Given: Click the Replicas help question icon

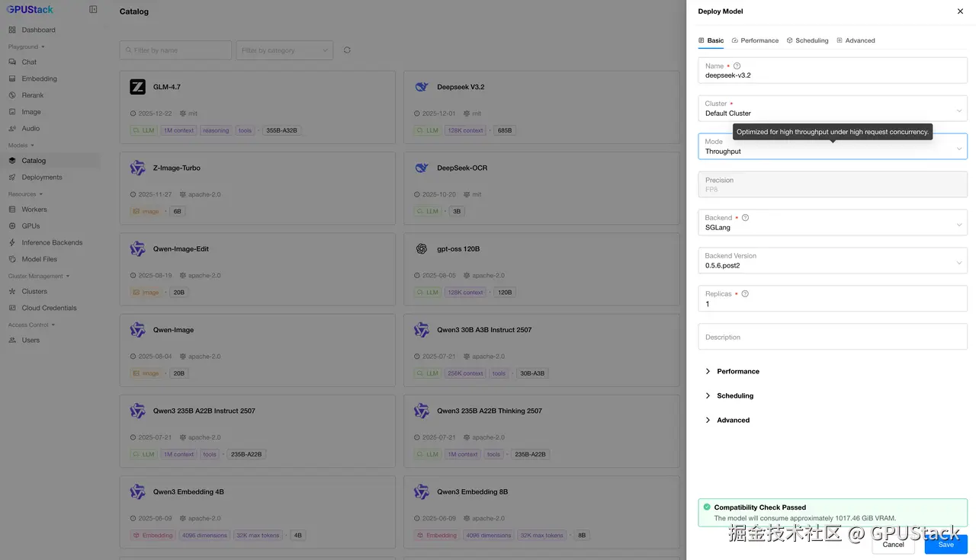Looking at the screenshot, I should pos(745,294).
